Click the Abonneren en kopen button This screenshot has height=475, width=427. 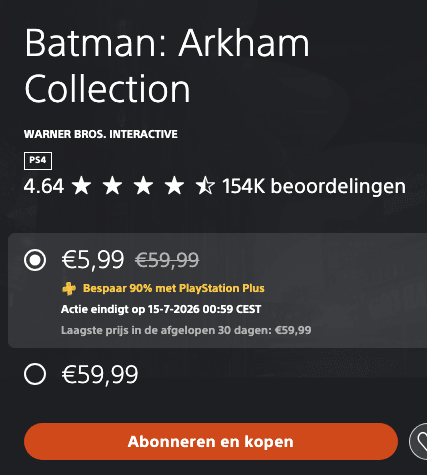coord(211,442)
